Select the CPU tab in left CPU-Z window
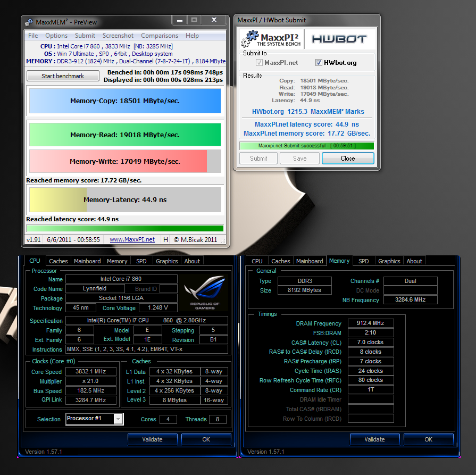This screenshot has width=476, height=475. click(35, 261)
